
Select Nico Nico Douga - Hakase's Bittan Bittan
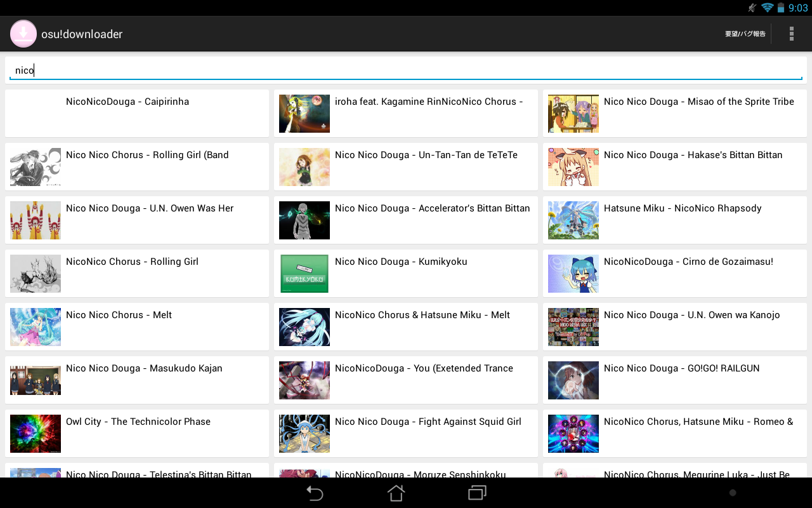point(693,155)
